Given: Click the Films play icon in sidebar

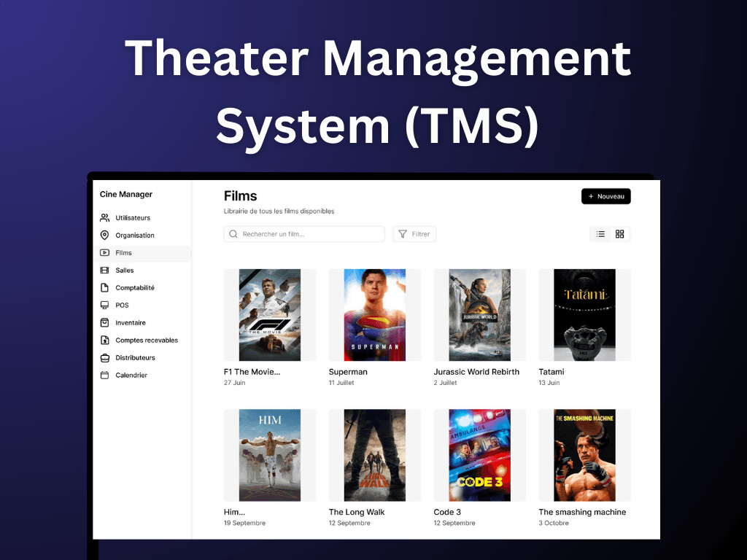Looking at the screenshot, I should coord(105,252).
